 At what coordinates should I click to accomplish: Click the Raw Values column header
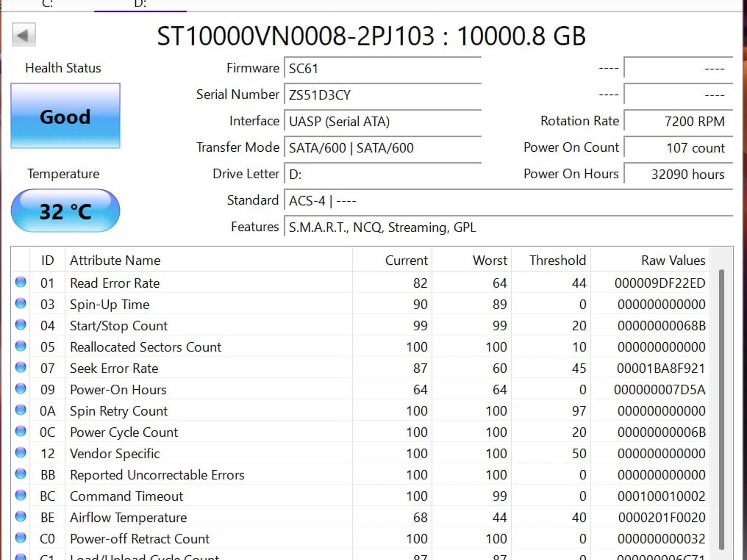coord(650,260)
